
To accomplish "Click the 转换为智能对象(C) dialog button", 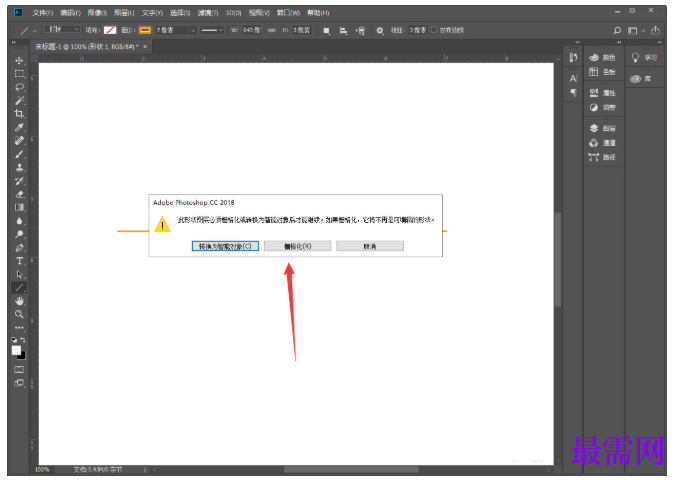I will pos(225,246).
